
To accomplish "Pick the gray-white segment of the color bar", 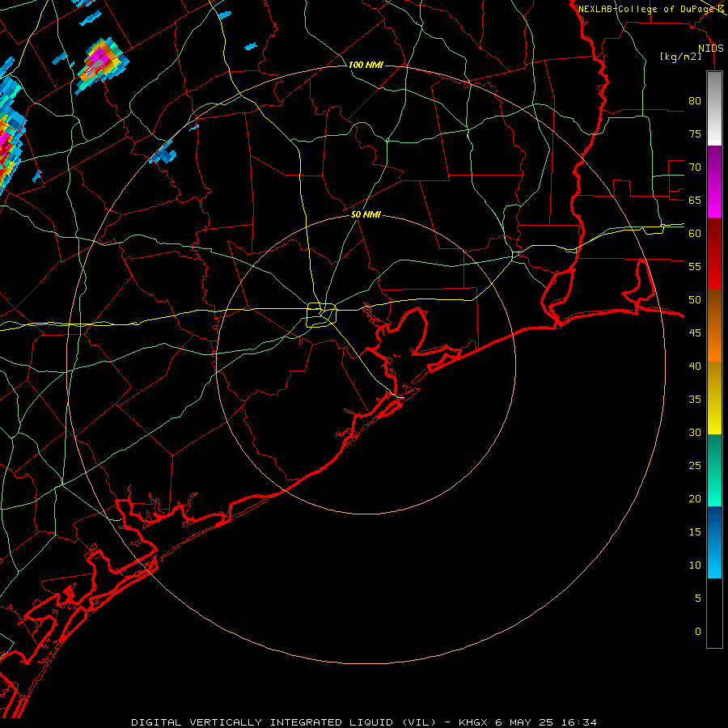I will pos(714,108).
